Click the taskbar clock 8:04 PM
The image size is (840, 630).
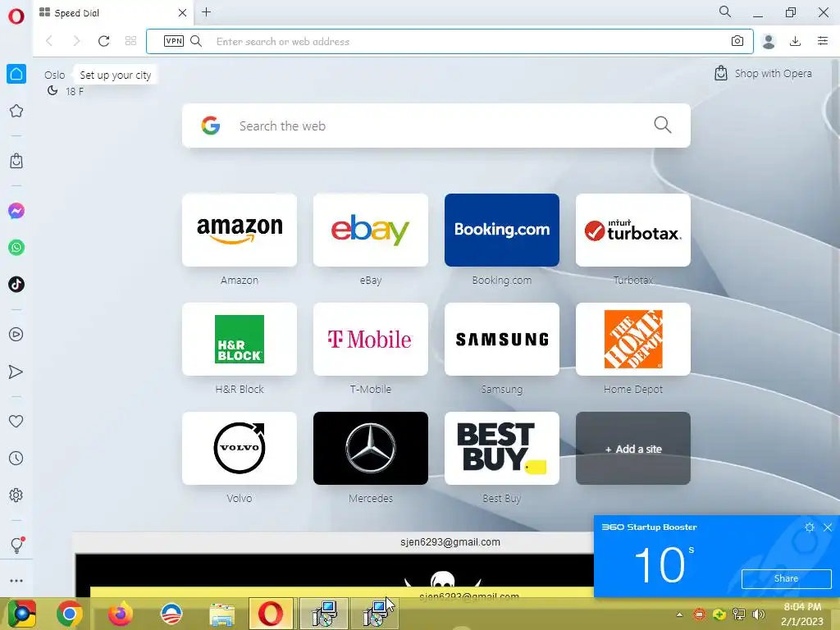(x=802, y=607)
